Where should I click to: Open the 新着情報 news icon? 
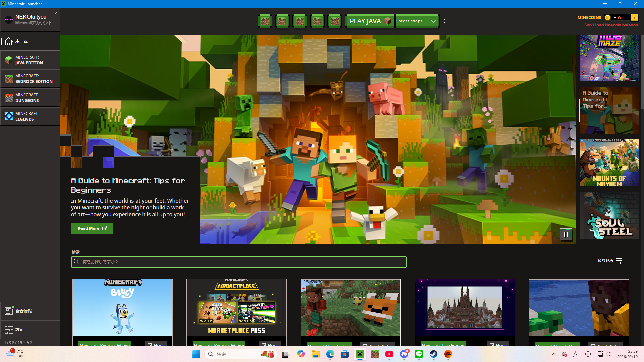coord(9,311)
